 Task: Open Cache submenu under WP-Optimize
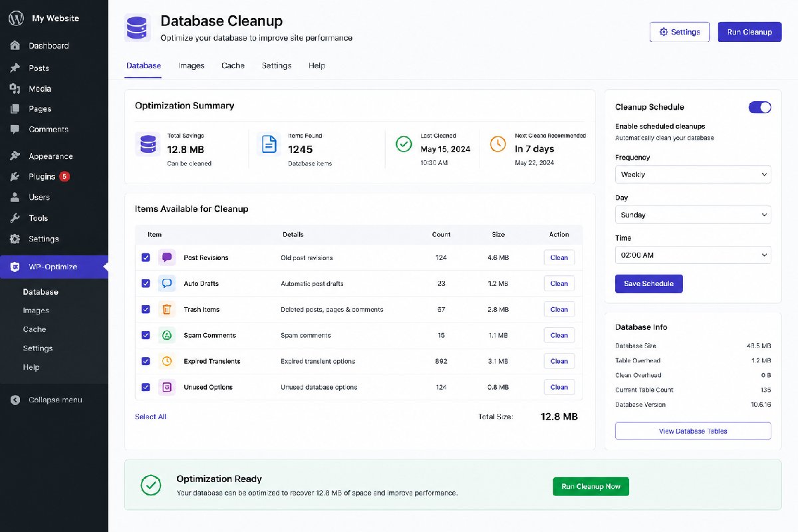(x=35, y=329)
